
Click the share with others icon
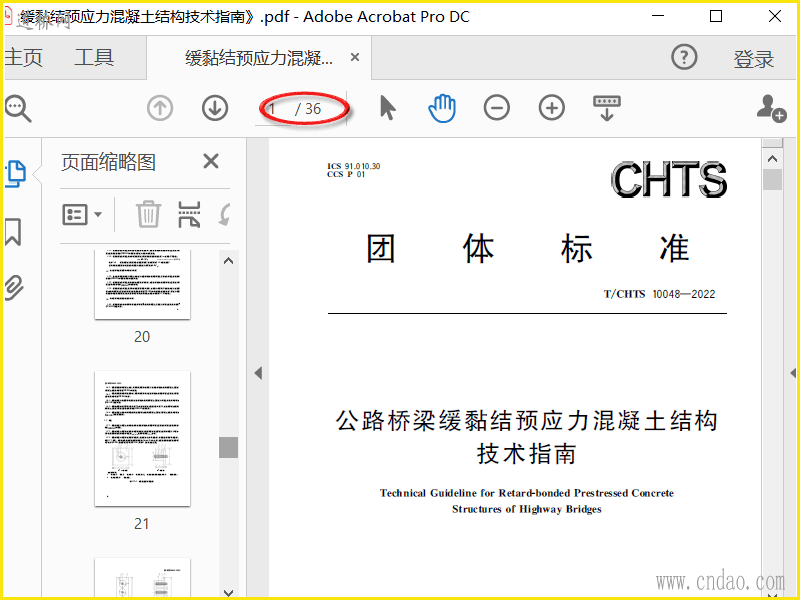(x=770, y=108)
